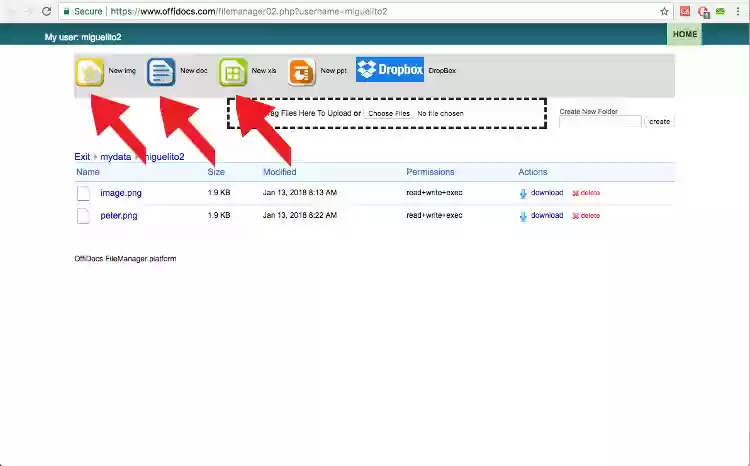Click the OffiDocs FileManager platform footer text
The height and width of the screenshot is (466, 750).
point(125,259)
